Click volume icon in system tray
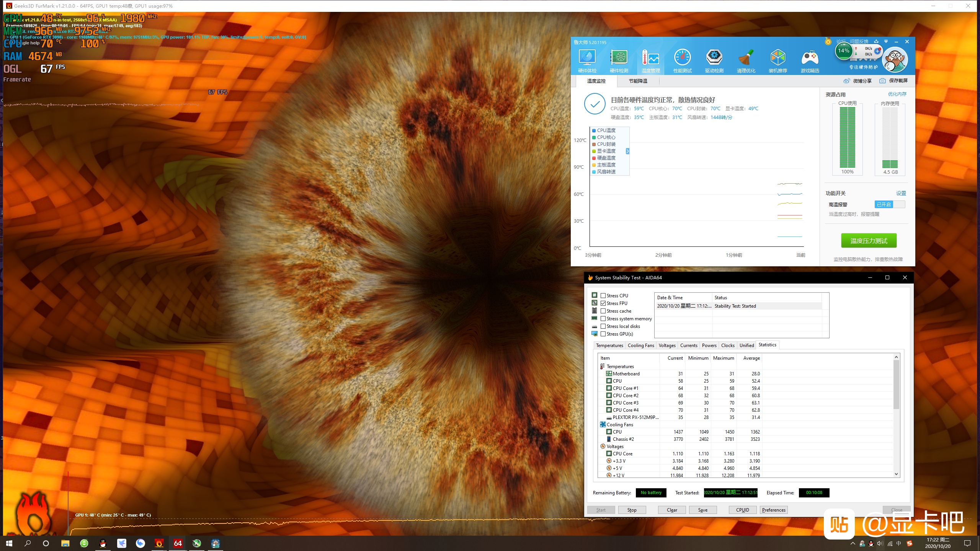This screenshot has width=980, height=551. tap(880, 543)
